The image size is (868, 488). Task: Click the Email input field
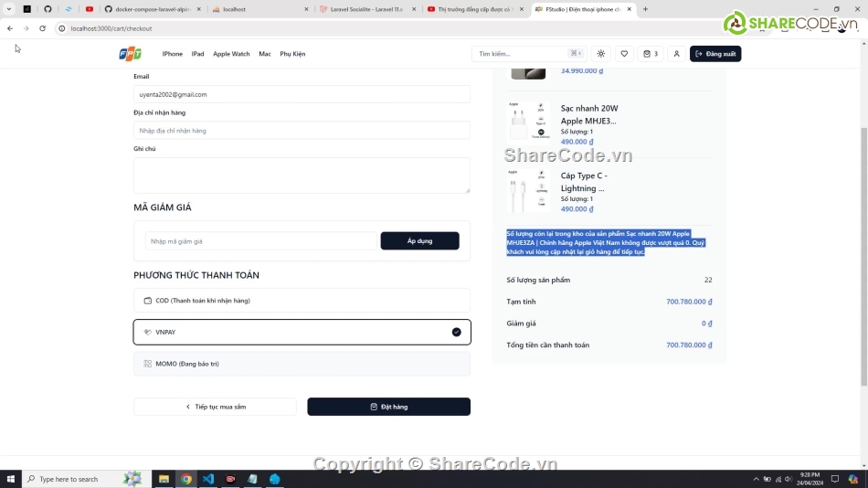coord(302,94)
